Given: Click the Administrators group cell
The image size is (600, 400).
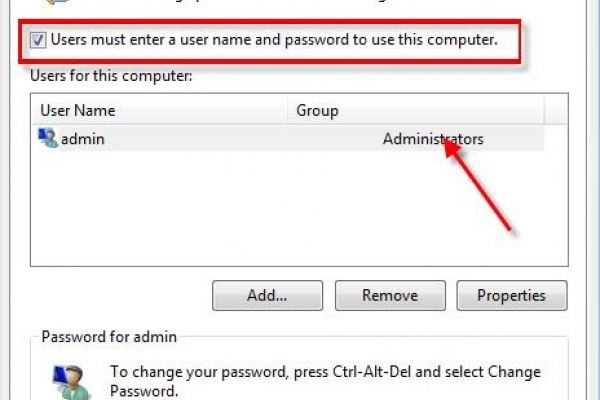Looking at the screenshot, I should tap(432, 139).
